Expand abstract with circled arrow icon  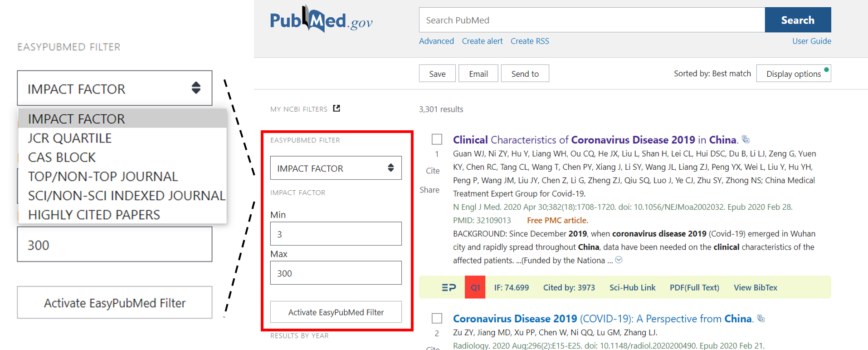click(x=619, y=260)
